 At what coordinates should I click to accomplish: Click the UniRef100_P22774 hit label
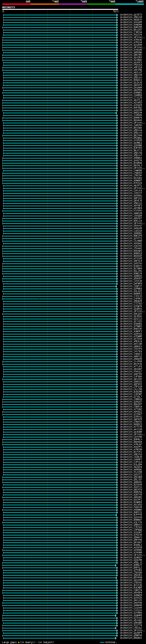tap(131, 625)
